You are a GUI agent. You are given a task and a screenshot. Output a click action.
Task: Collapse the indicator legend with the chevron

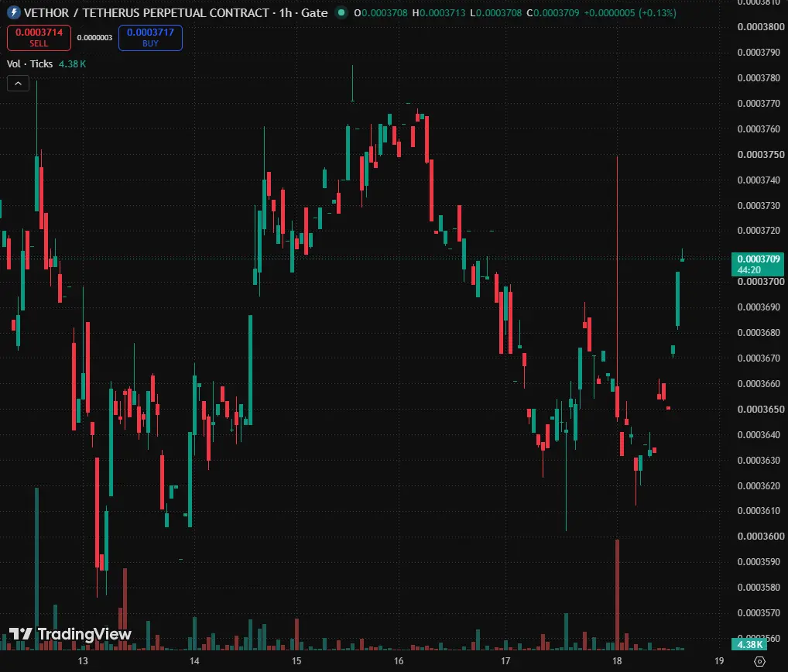pos(18,84)
